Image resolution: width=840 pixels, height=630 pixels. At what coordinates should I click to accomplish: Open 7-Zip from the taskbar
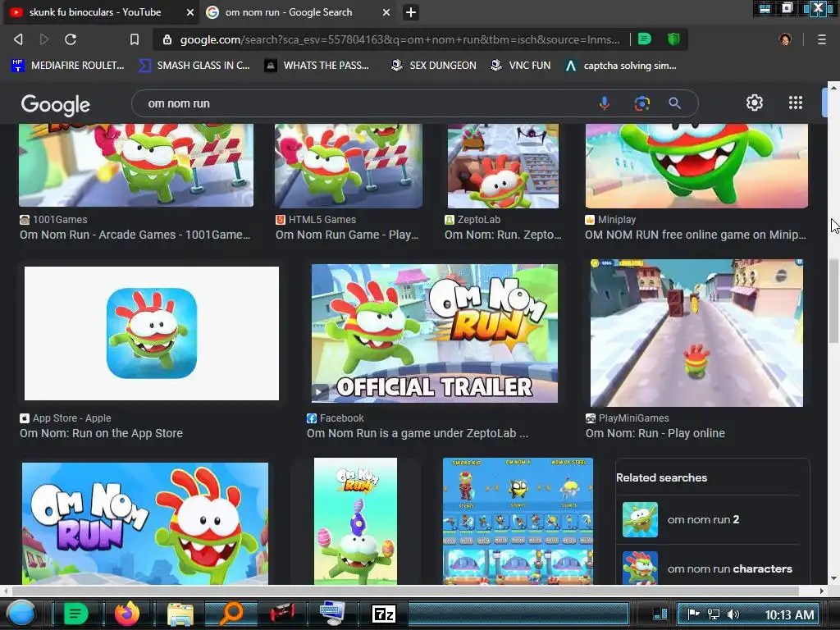(x=384, y=614)
